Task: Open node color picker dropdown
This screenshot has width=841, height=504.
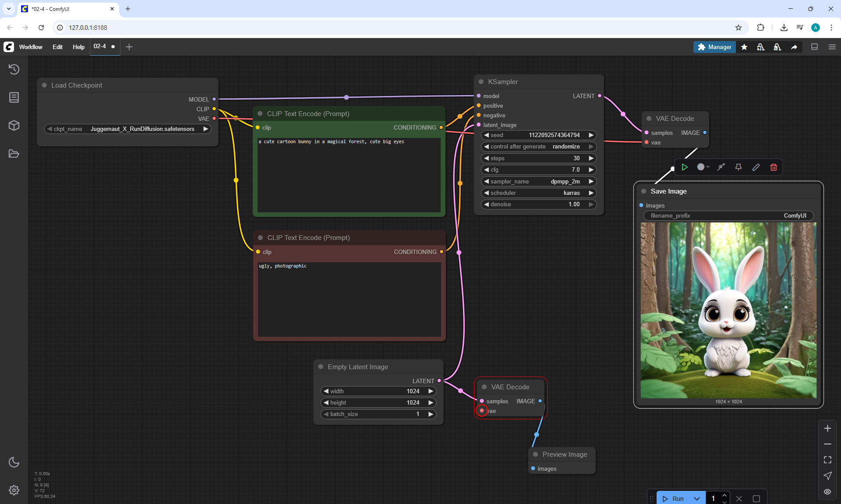Action: (x=703, y=167)
